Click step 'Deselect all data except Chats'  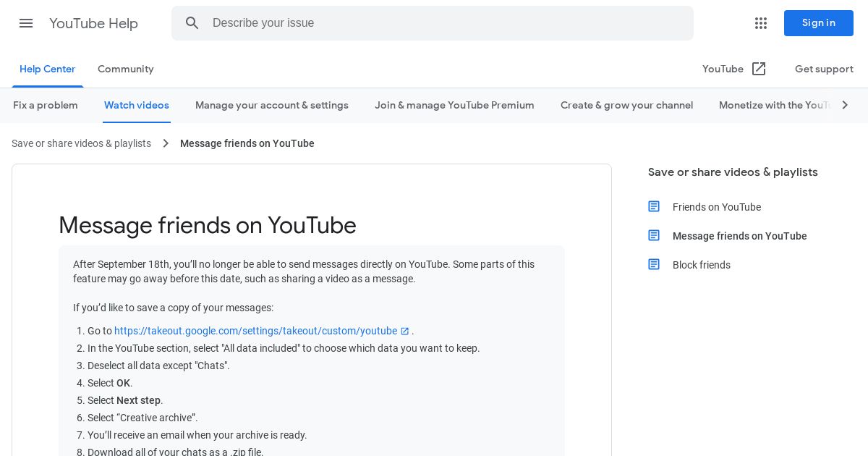[x=158, y=366]
